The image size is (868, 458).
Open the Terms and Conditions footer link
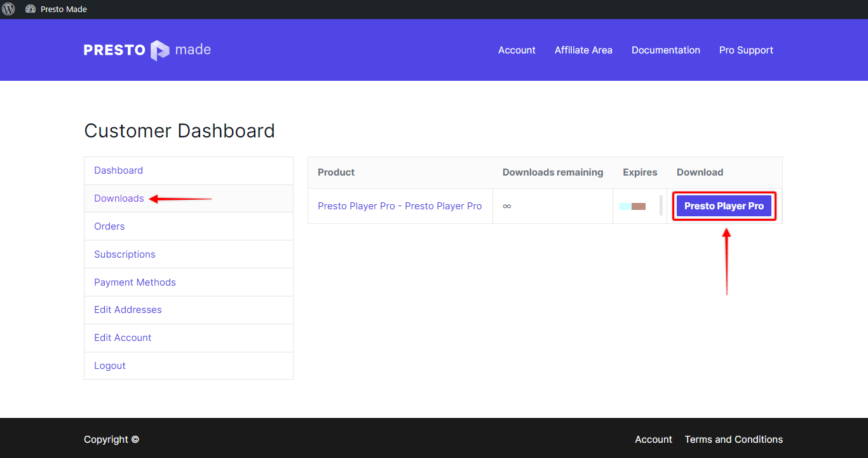[x=733, y=440]
